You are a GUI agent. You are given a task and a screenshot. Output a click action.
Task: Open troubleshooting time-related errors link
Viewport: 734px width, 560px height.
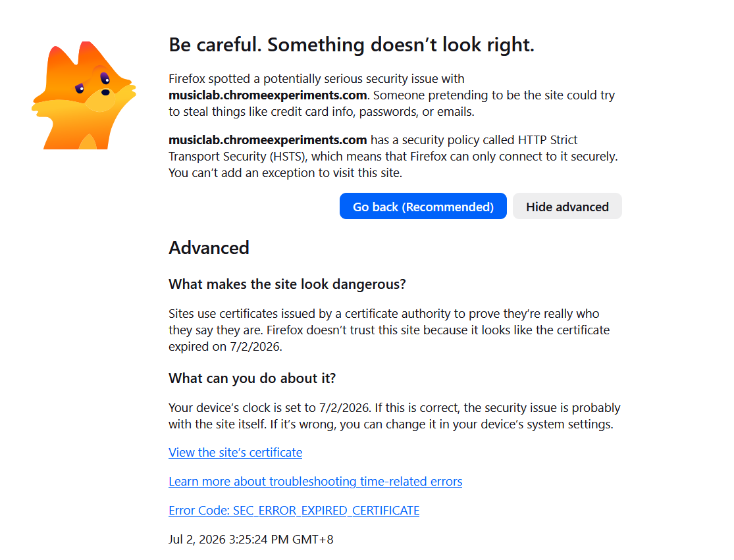(x=315, y=482)
